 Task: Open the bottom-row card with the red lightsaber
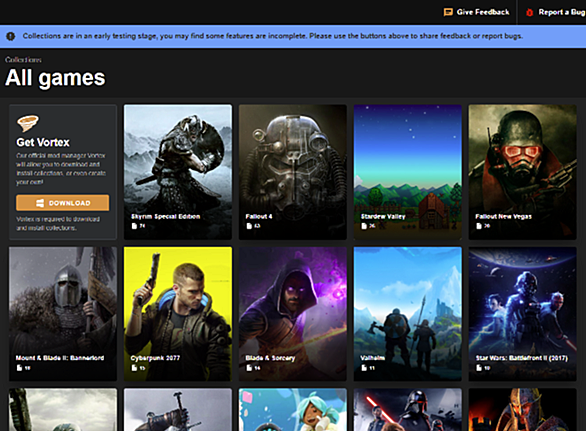pos(408,410)
